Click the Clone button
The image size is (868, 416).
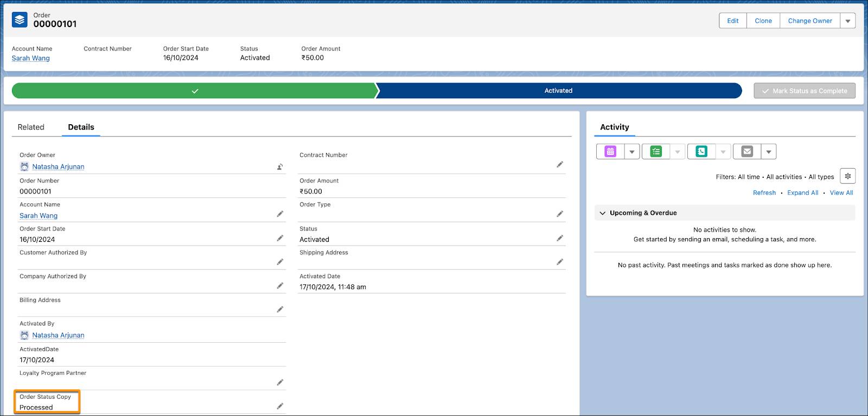tap(763, 21)
